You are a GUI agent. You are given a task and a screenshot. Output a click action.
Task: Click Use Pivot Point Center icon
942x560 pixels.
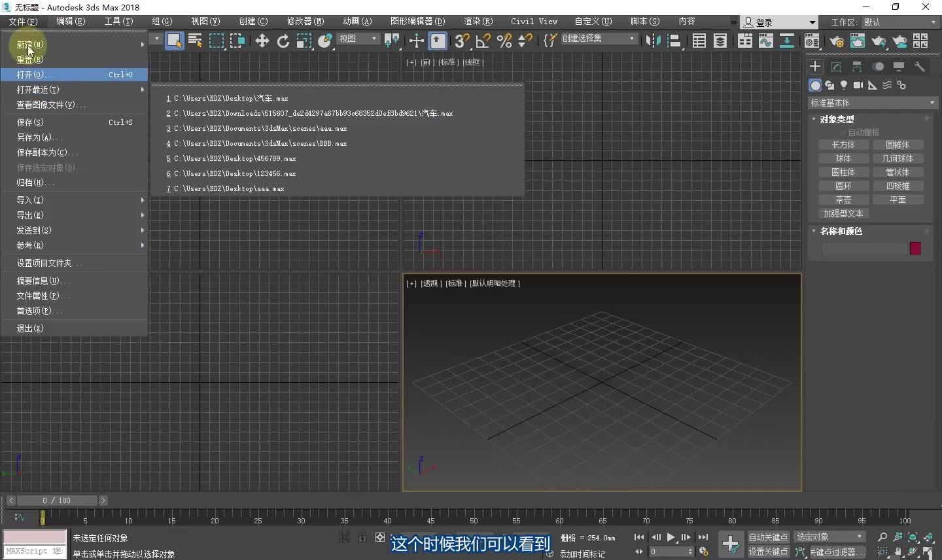click(x=392, y=41)
